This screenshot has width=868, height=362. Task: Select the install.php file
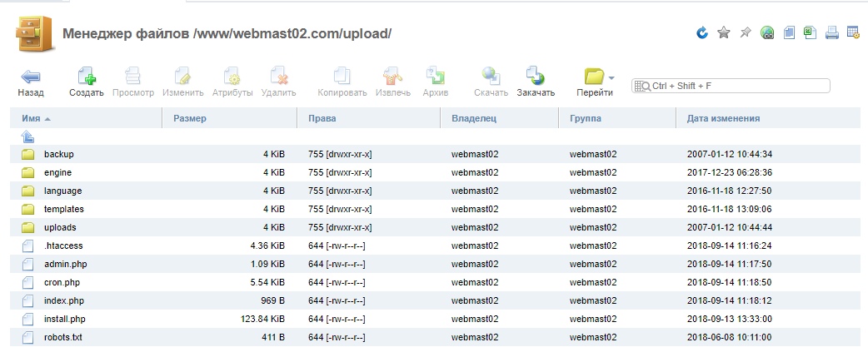[64, 319]
